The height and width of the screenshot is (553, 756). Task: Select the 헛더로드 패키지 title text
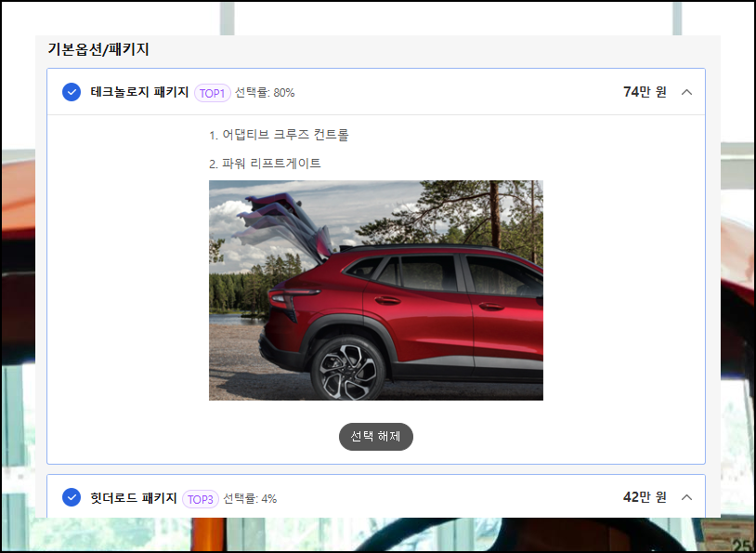pyautogui.click(x=134, y=497)
